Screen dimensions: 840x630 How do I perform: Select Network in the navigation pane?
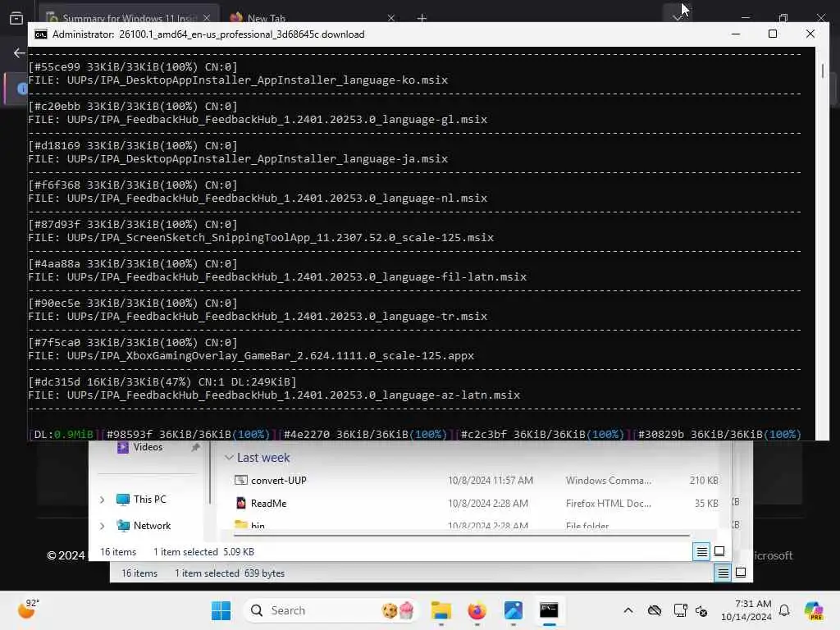(152, 526)
